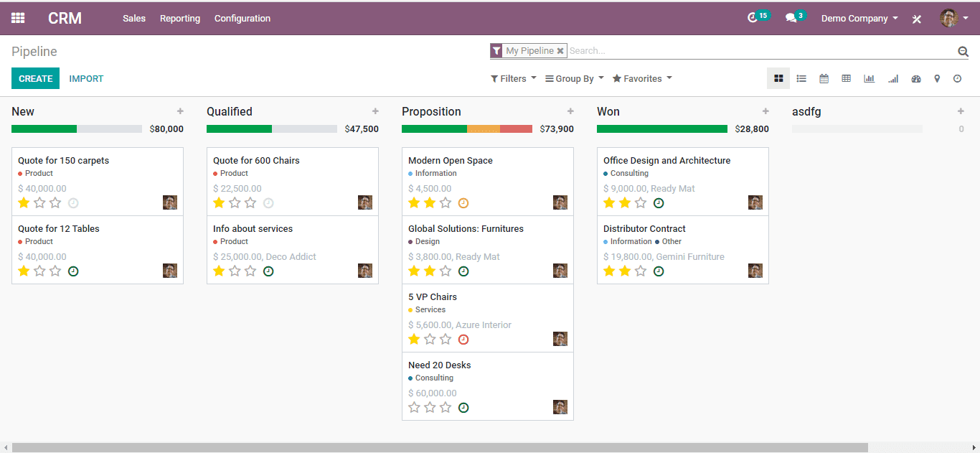
Task: Add quick lead in Won column
Action: (x=765, y=111)
